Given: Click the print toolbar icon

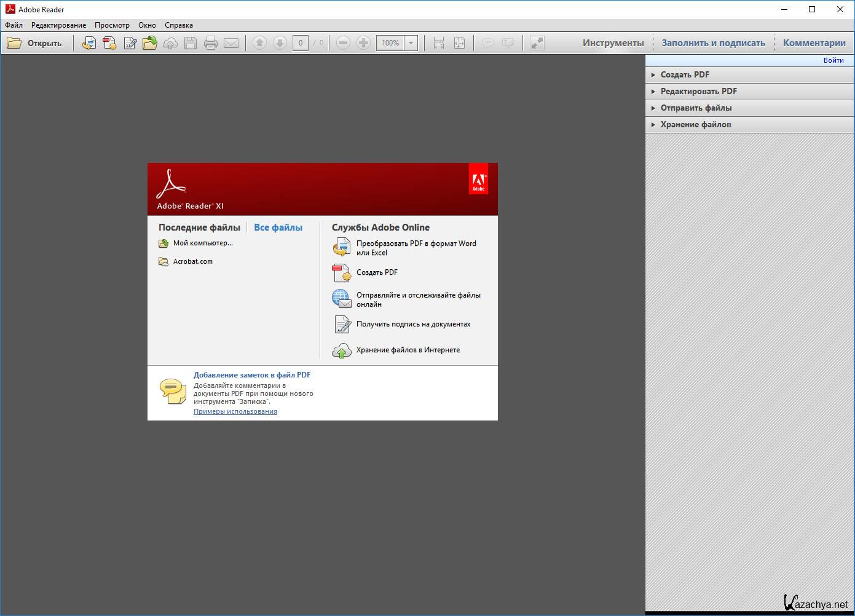Looking at the screenshot, I should (x=211, y=43).
